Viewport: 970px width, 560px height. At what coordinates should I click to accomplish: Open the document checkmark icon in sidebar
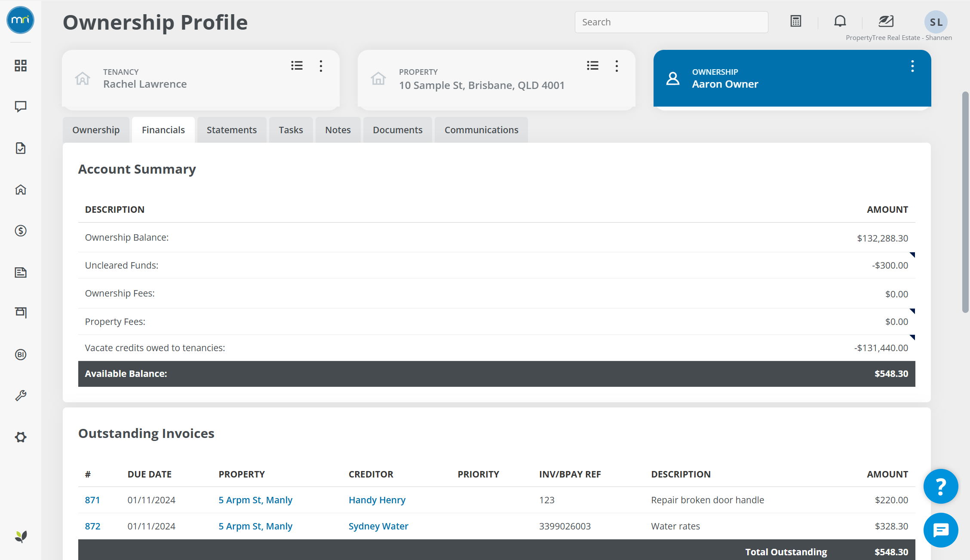pos(21,148)
